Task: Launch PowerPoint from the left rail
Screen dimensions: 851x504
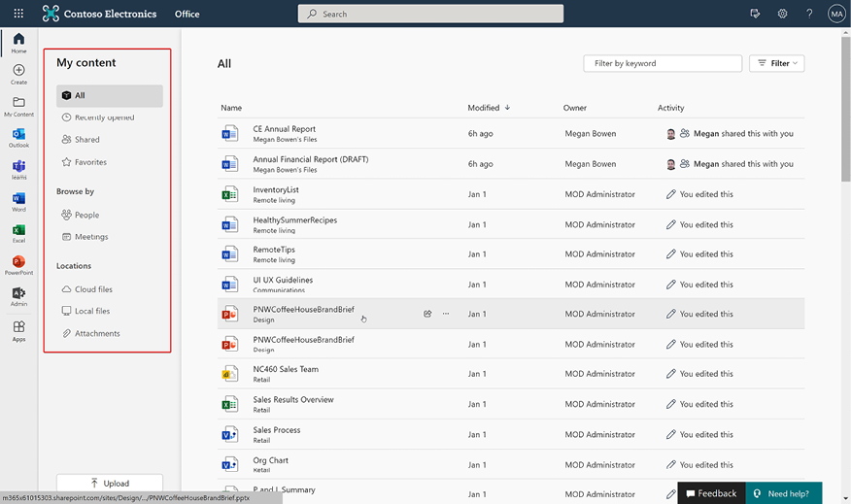Action: click(19, 265)
